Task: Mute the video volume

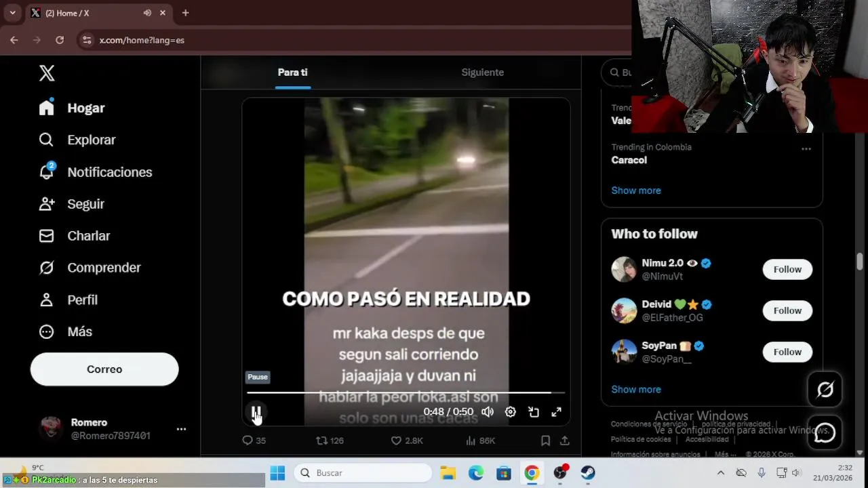Action: pos(488,411)
